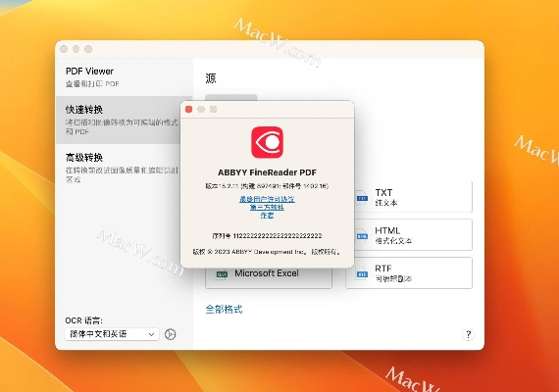Open the third-party materials link in About dialog
The width and height of the screenshot is (559, 392).
click(x=267, y=207)
